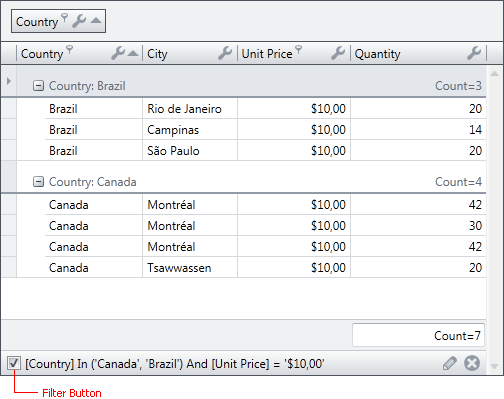Toggle the filter enable checkbox

(x=14, y=363)
